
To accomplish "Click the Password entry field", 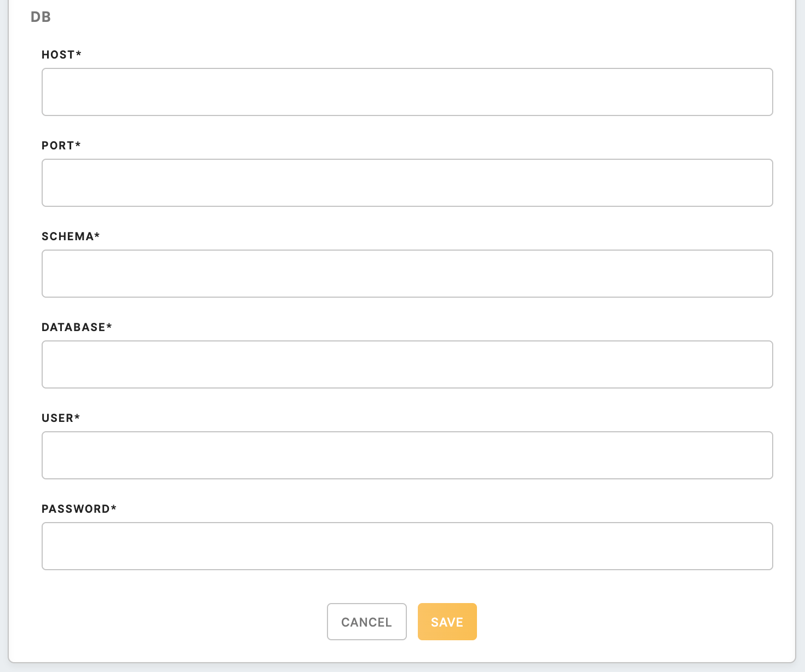I will coord(407,546).
